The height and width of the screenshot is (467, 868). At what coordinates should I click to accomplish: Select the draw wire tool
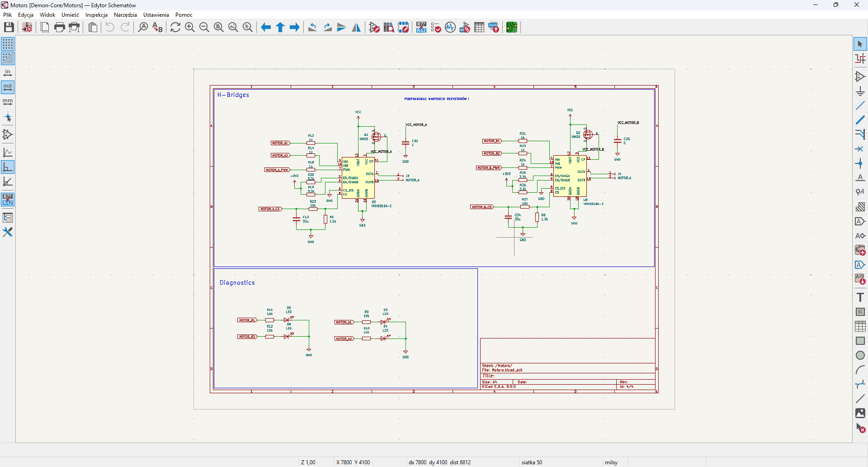coord(860,106)
